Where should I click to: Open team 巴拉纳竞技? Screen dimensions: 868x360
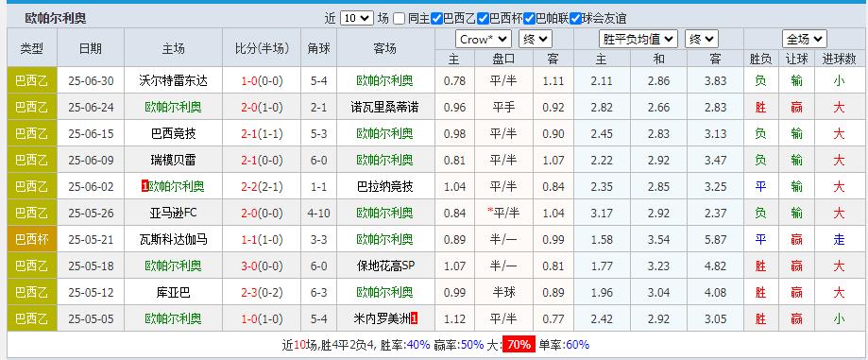click(384, 187)
